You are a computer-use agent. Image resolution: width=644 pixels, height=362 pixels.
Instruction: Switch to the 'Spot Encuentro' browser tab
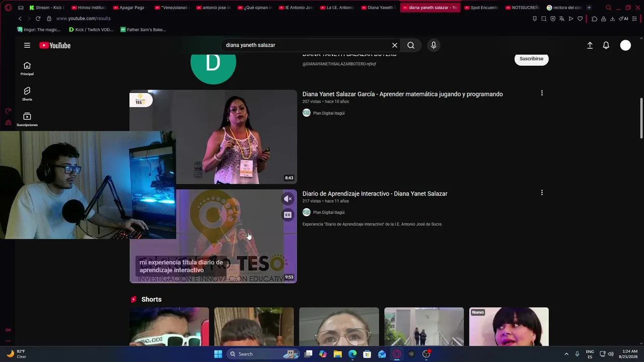[x=481, y=8]
